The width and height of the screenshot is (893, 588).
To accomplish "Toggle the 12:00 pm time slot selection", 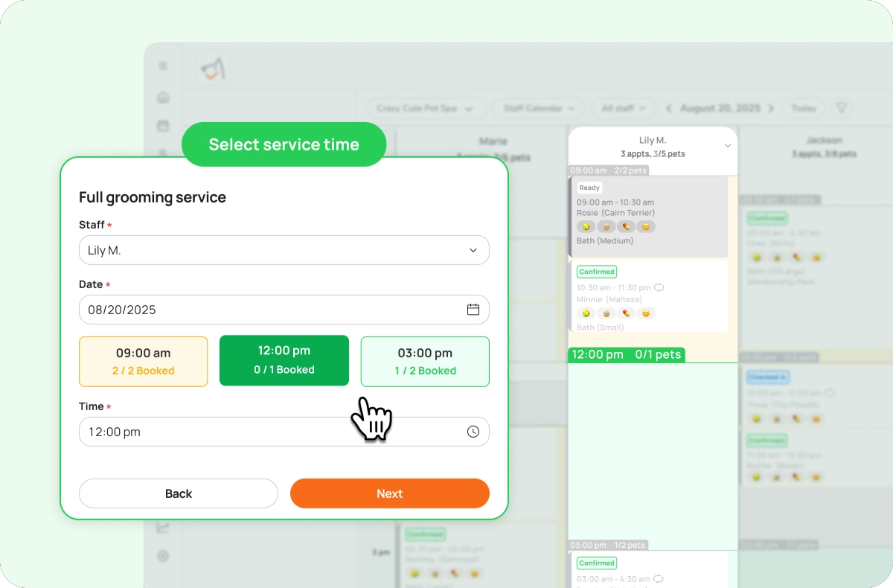I will click(x=284, y=360).
